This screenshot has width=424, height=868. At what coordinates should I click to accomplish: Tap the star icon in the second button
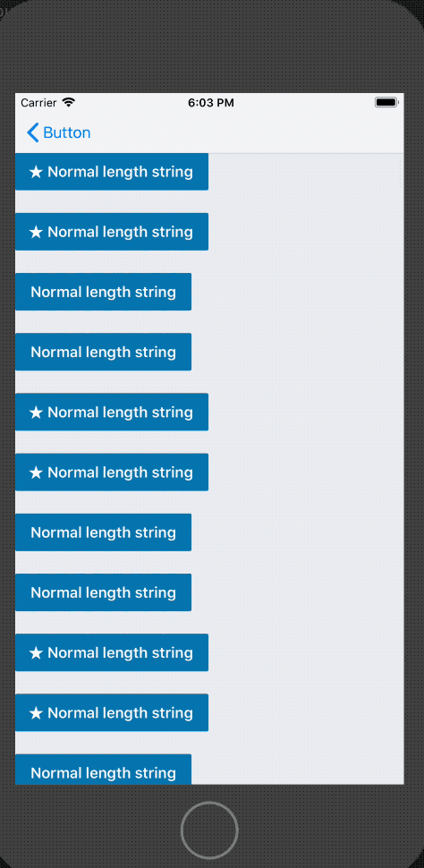click(36, 232)
